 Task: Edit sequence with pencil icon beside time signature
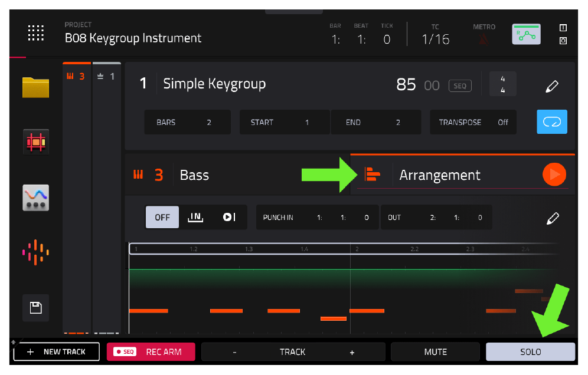551,85
